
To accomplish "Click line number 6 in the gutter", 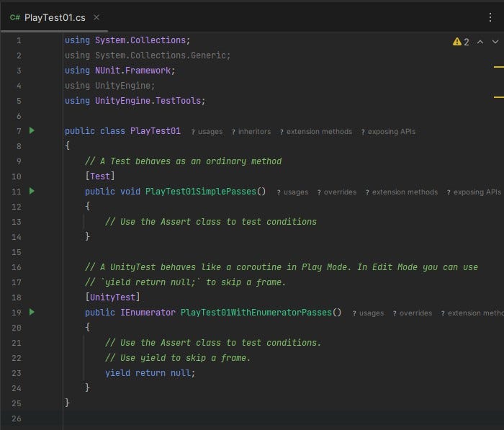I will 19,116.
